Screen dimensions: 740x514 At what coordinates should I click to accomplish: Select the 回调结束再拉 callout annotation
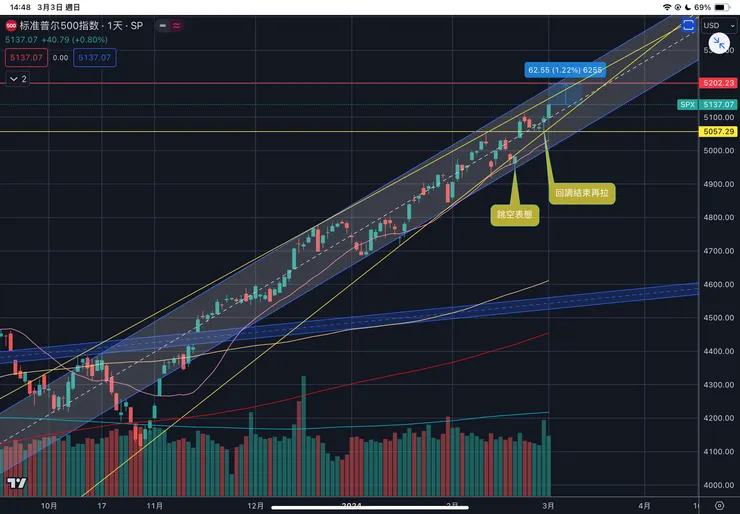coord(581,192)
